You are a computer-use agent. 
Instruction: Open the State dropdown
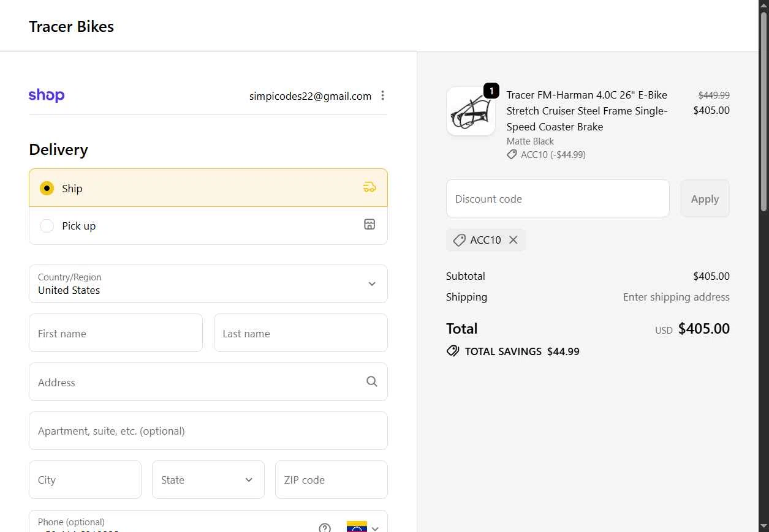[x=208, y=480]
